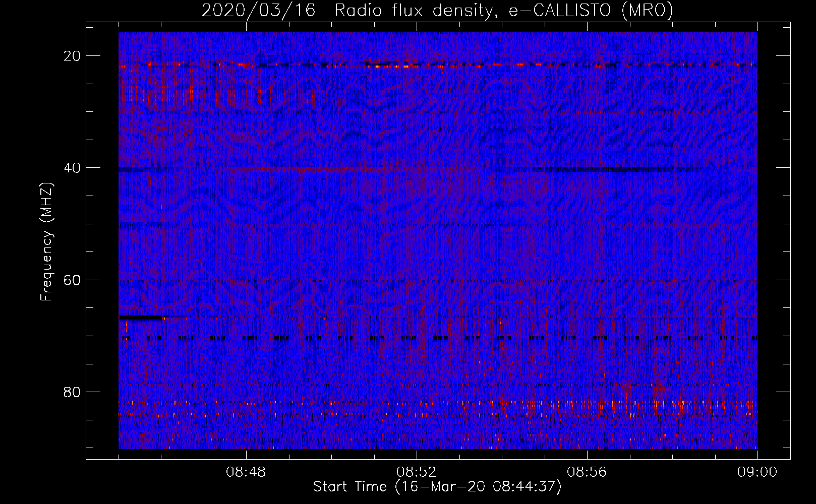Click the 60 MHz frequency tick label
Screen dimensions: 816x504
point(73,280)
